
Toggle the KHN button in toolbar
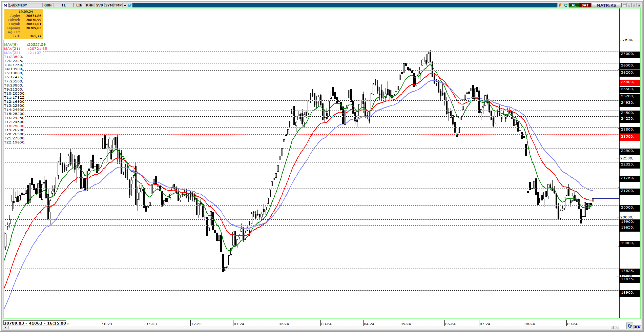pyautogui.click(x=90, y=5)
